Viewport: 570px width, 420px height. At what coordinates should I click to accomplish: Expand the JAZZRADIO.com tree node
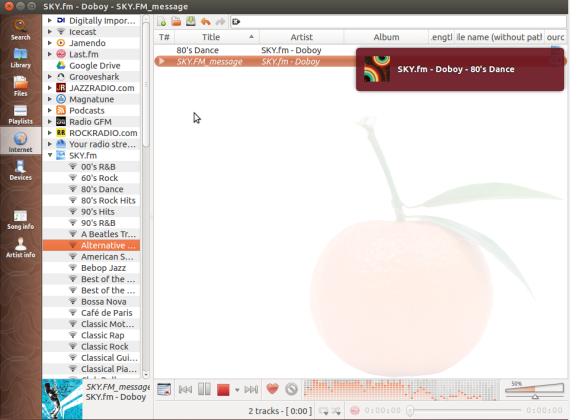[x=50, y=88]
